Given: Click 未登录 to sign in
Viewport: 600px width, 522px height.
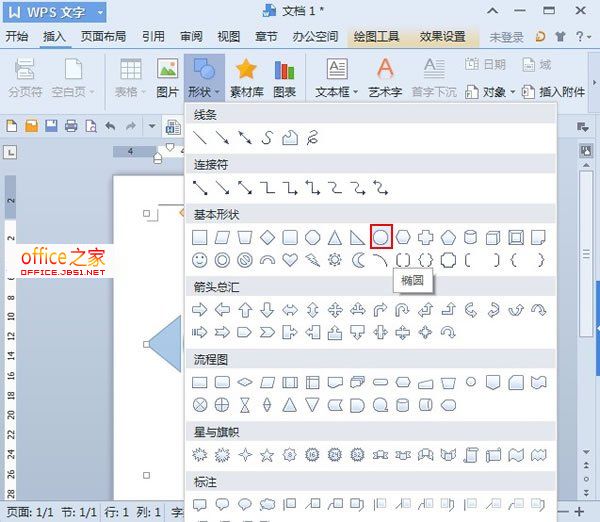Looking at the screenshot, I should click(506, 37).
